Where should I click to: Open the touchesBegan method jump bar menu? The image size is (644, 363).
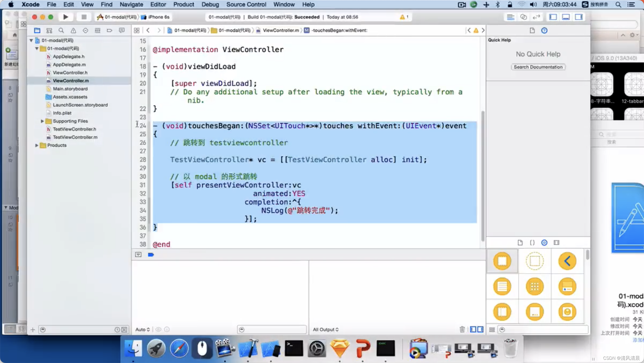point(336,30)
